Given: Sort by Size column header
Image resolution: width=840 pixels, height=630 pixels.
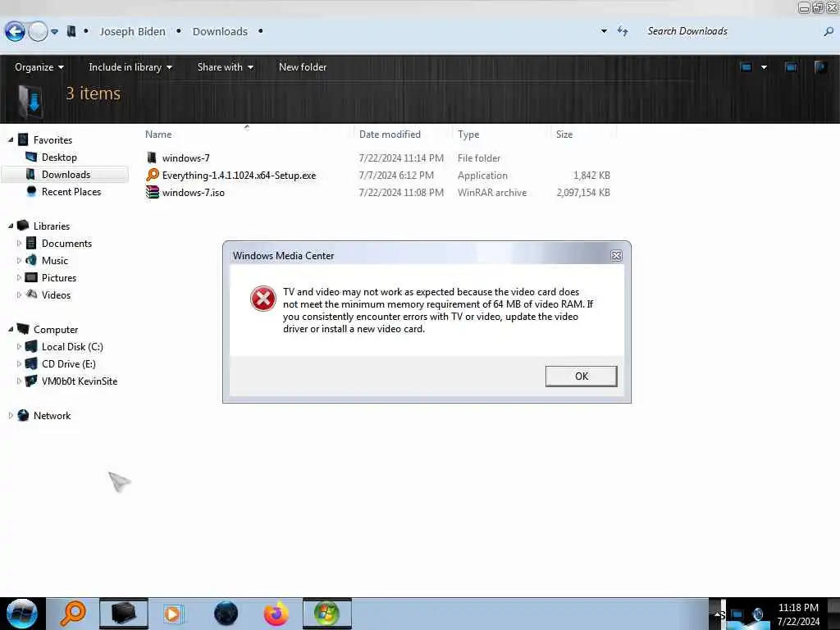Looking at the screenshot, I should [x=564, y=135].
